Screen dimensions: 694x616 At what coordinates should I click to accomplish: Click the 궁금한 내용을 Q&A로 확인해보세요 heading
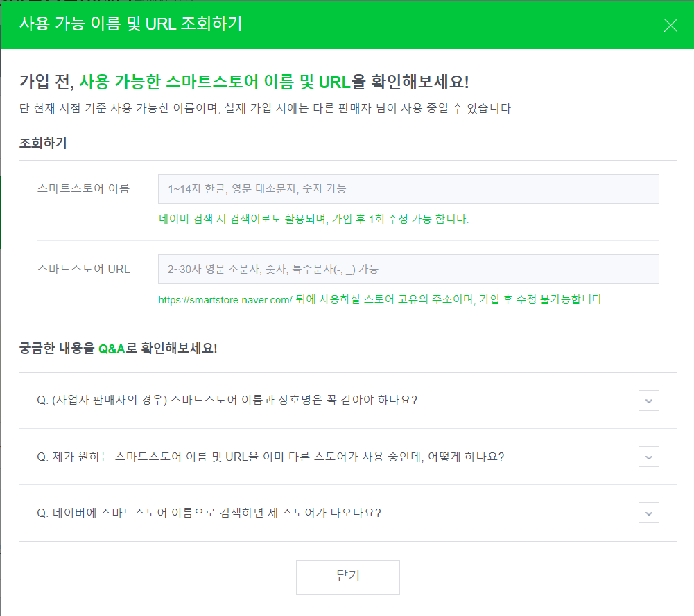pos(118,349)
